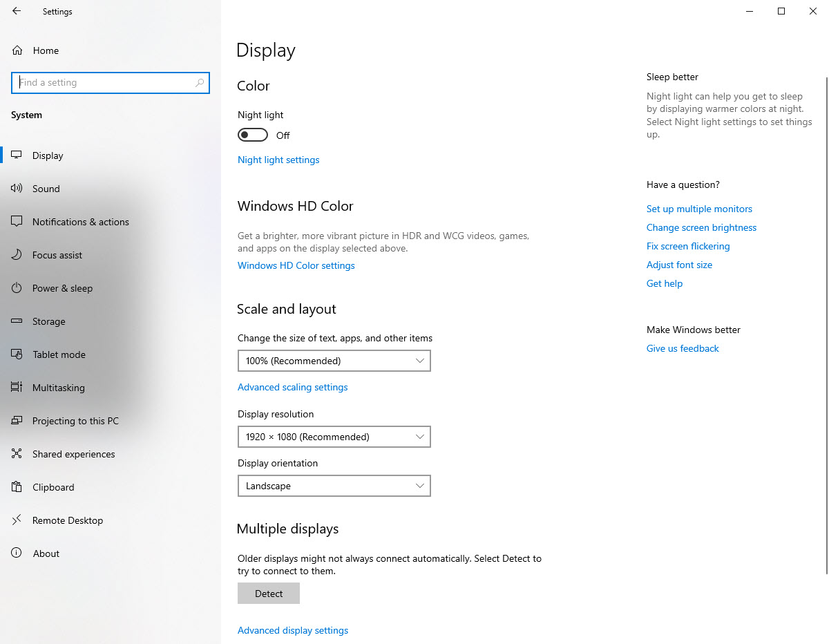Click the Power & sleep icon

pos(17,288)
